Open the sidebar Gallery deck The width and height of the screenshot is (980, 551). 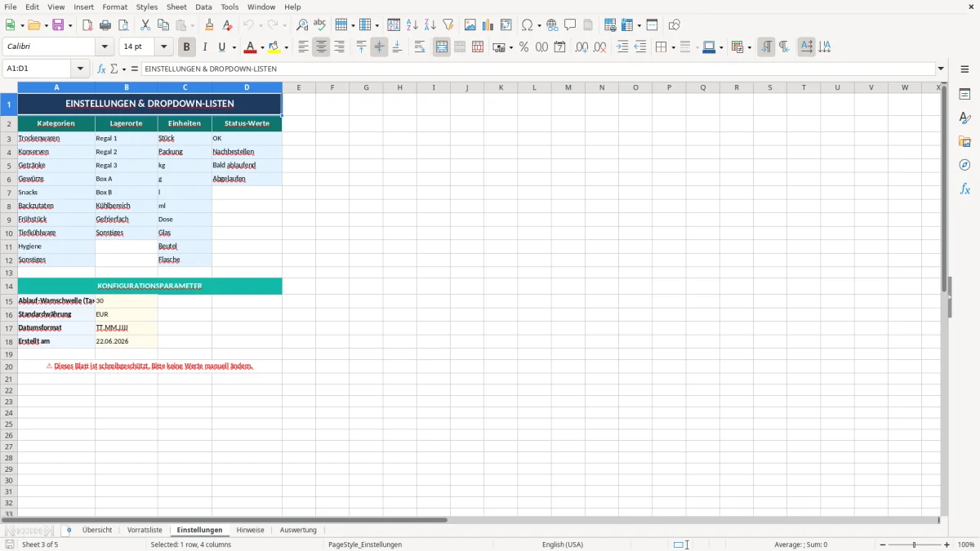[964, 142]
